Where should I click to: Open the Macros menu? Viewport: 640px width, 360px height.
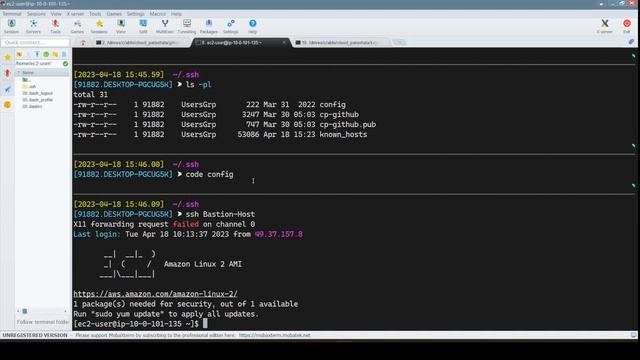coord(158,14)
